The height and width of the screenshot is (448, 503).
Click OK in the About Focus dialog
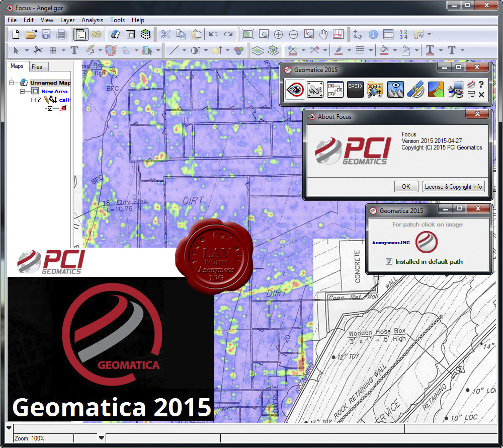(x=406, y=186)
